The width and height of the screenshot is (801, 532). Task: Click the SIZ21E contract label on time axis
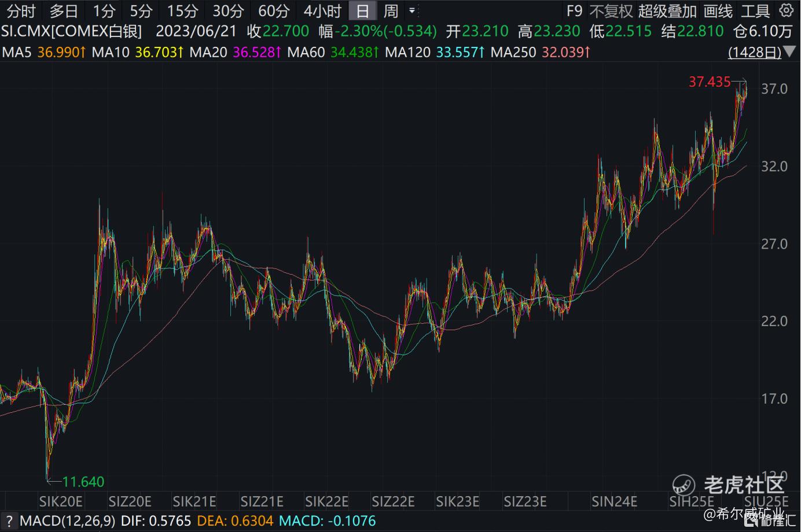coord(262,501)
